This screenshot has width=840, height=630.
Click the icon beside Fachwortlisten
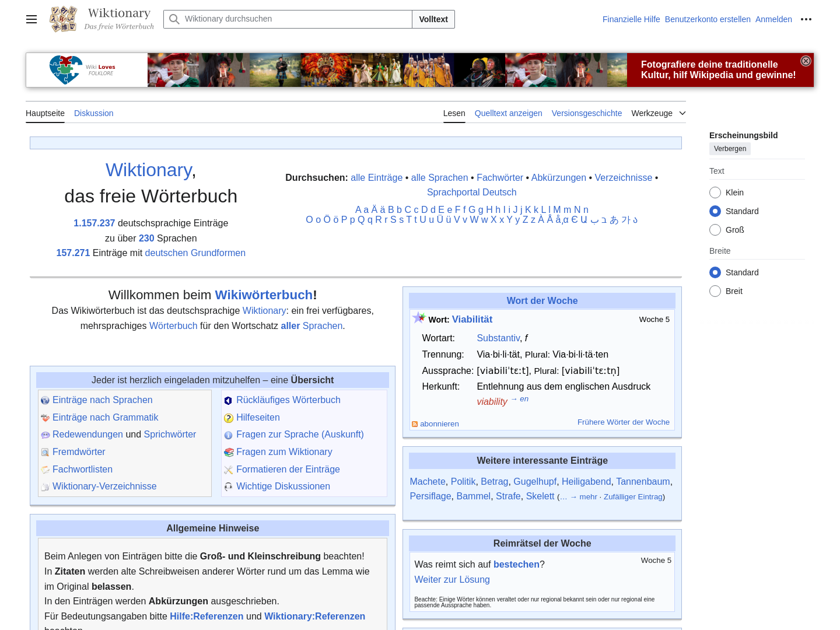pyautogui.click(x=45, y=470)
